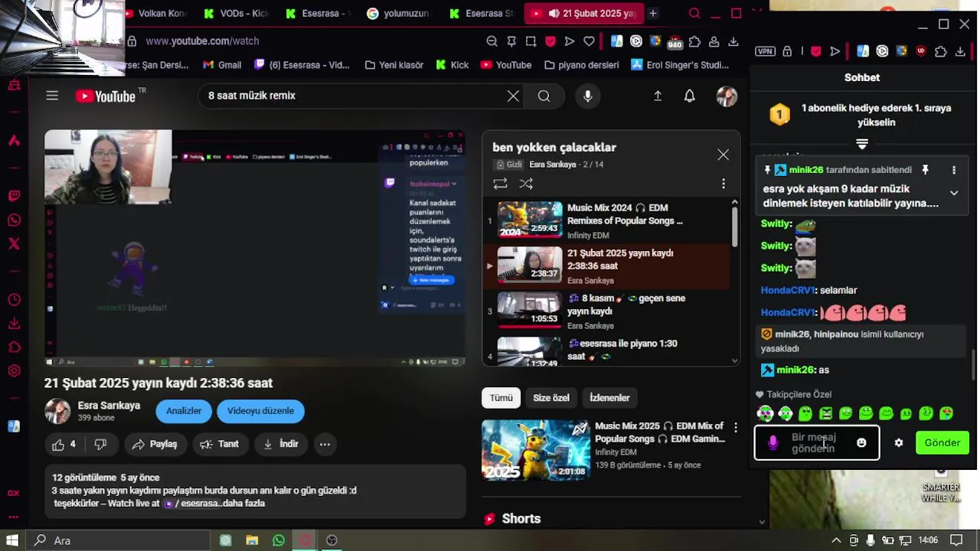Open the YouTube create upload icon
The height and width of the screenshot is (551, 980).
tap(658, 96)
